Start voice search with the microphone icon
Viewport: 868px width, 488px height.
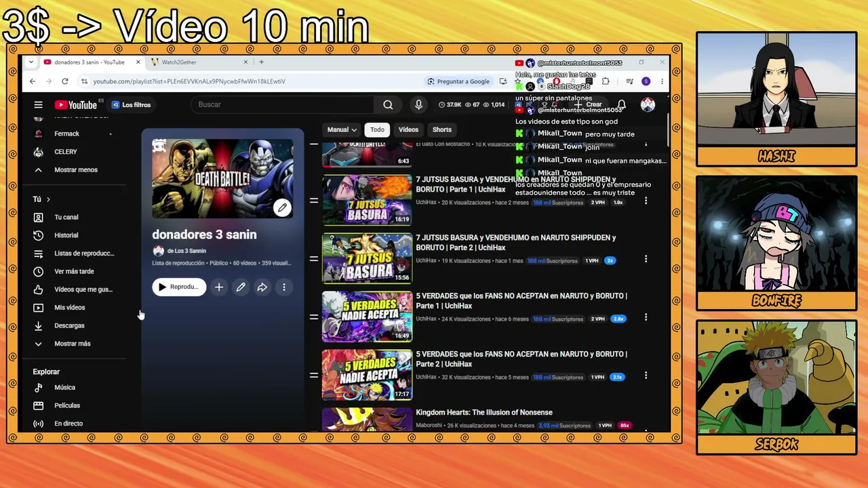point(418,104)
